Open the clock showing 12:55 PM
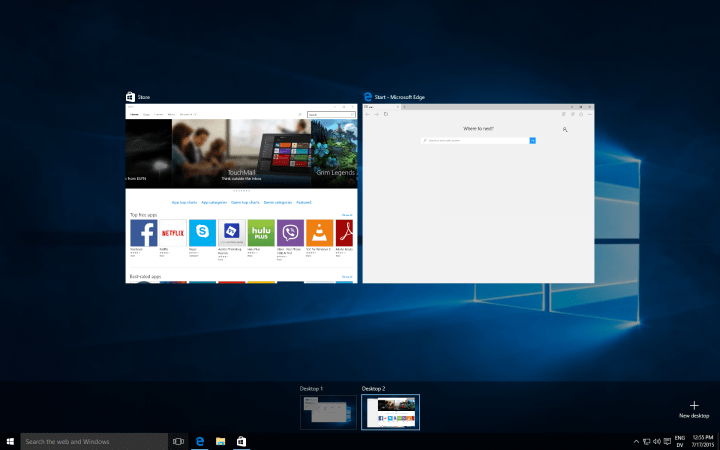This screenshot has height=450, width=720. click(x=703, y=441)
